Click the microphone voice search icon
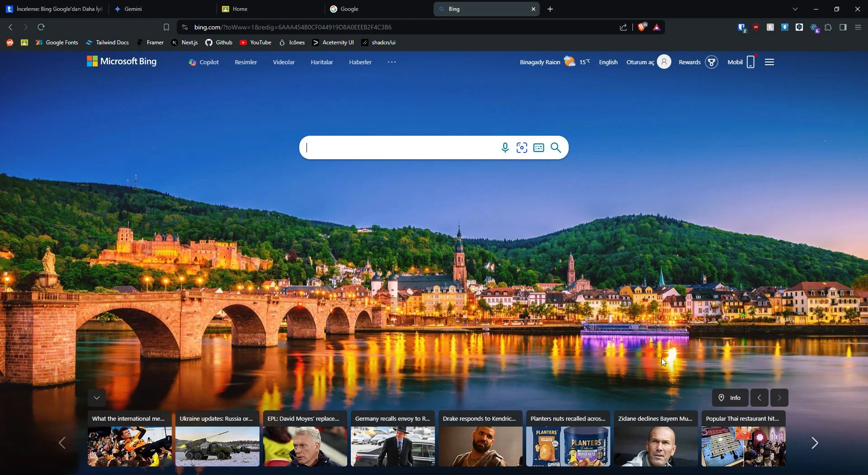Screen dimensions: 868x475 point(505,148)
